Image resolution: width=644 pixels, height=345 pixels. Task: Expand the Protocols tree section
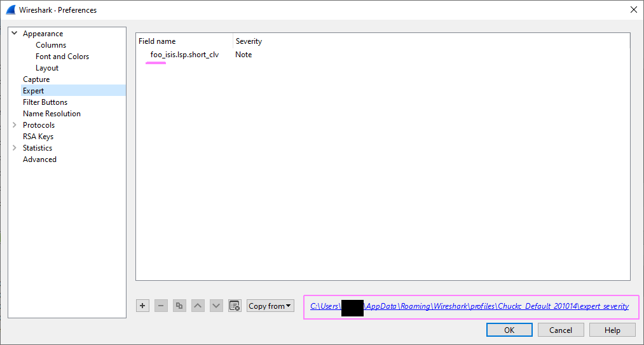tap(15, 125)
